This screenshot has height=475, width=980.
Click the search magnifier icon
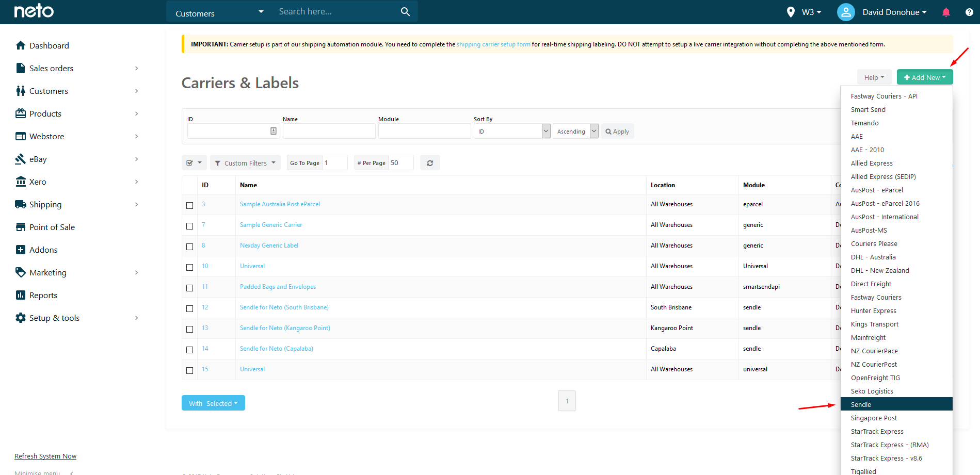(405, 11)
